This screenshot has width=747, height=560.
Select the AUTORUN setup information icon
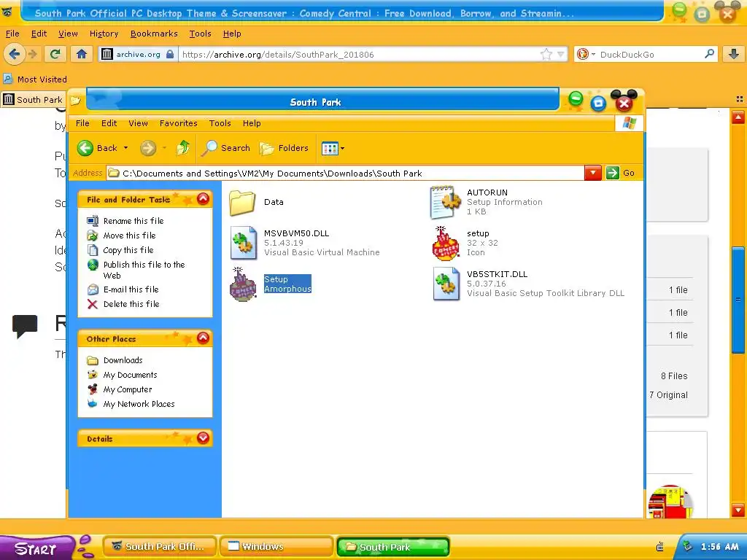(x=446, y=203)
